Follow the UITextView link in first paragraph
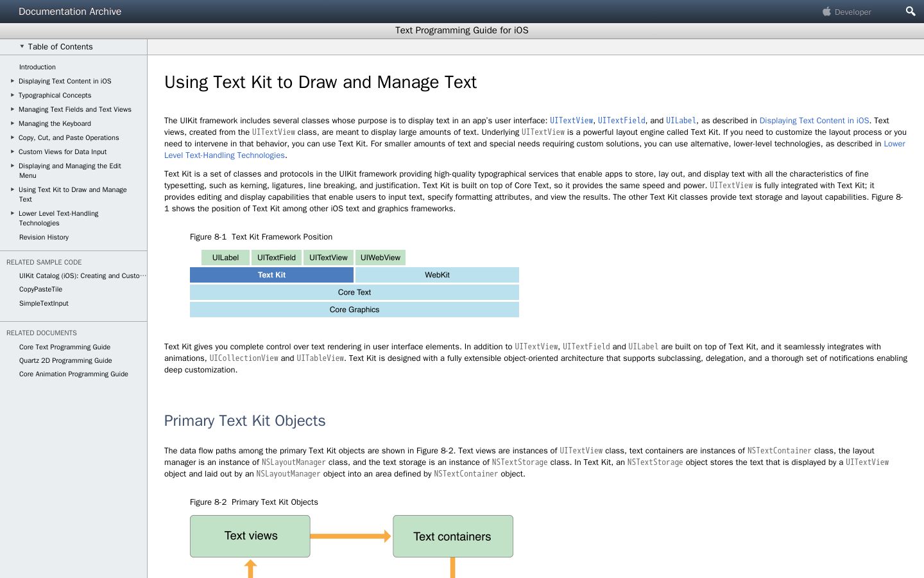The height and width of the screenshot is (578, 924). coord(571,121)
